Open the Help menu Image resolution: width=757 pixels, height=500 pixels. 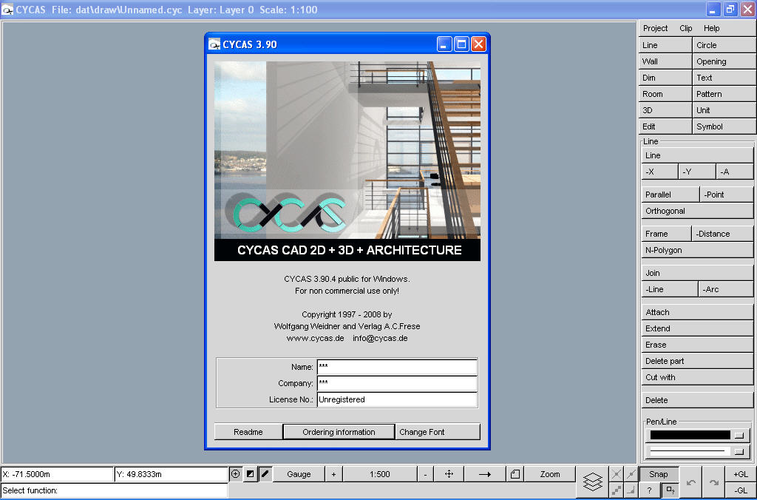(711, 28)
